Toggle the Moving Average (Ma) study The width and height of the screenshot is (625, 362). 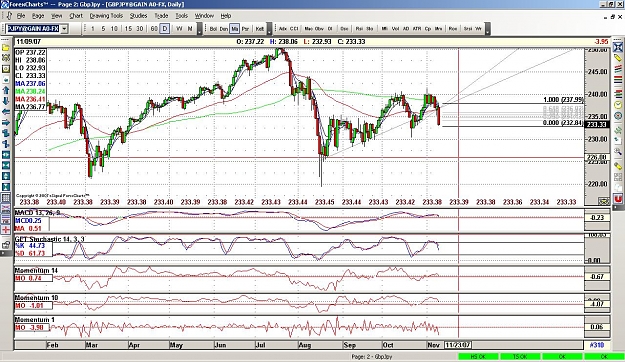coord(234,29)
